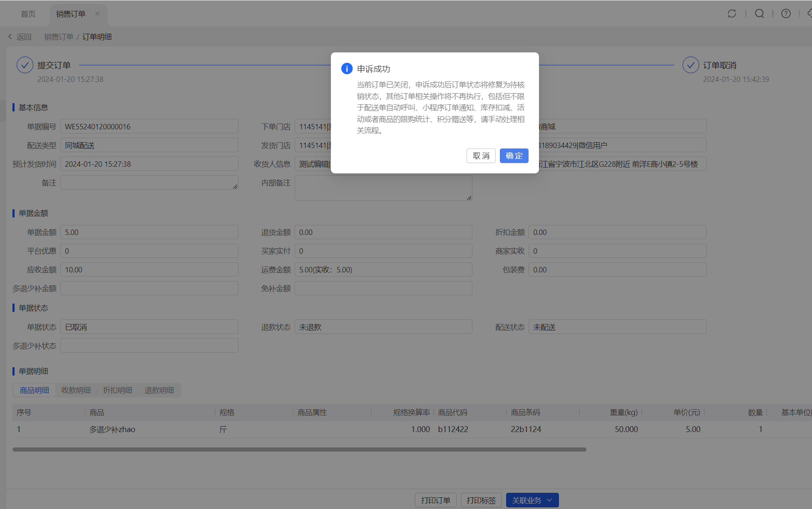812x509 pixels.
Task: Click the 包装费 field
Action: (618, 269)
